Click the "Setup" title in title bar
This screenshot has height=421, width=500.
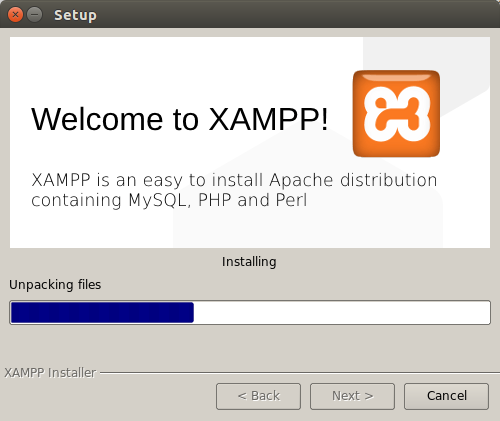coord(75,15)
